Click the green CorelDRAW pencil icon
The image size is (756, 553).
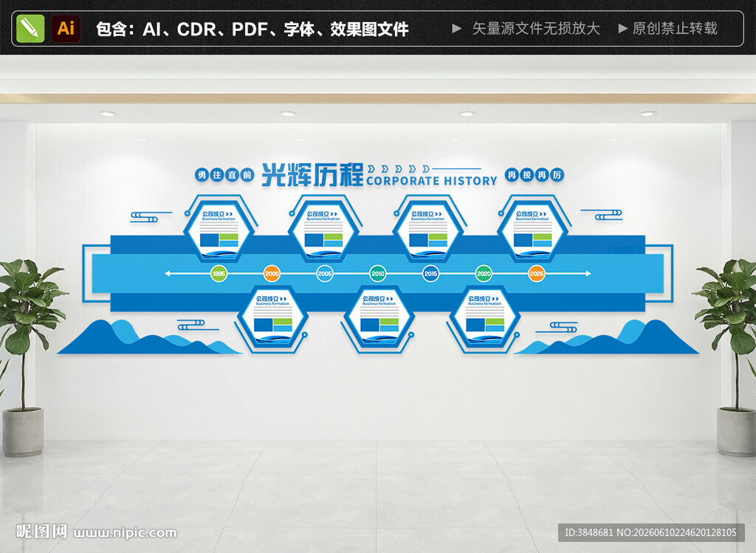[x=30, y=29]
